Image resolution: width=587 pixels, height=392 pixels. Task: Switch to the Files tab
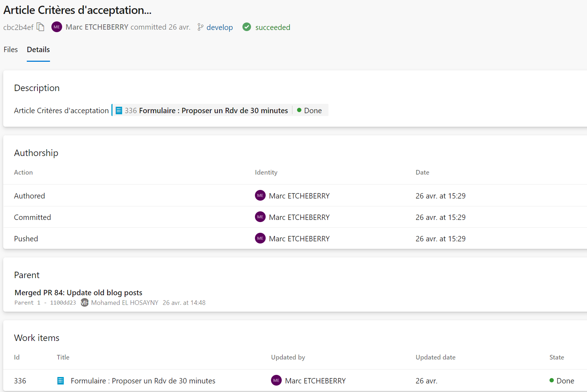11,50
